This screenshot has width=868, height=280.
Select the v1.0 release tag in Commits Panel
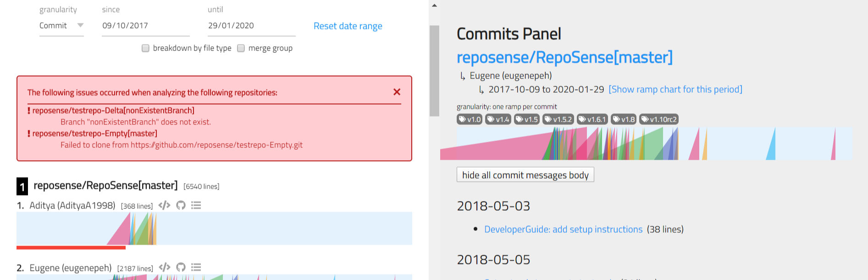pyautogui.click(x=469, y=119)
